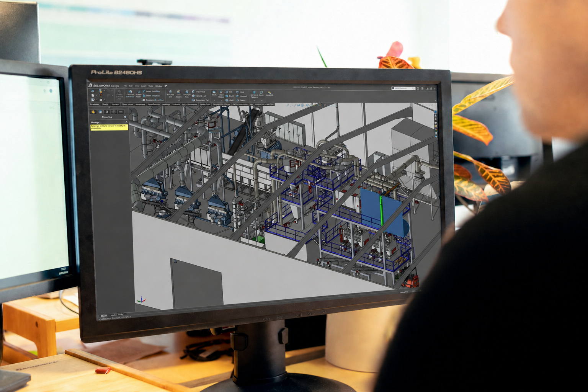Image resolution: width=588 pixels, height=392 pixels.
Task: Select the Lofted Boss/Base tool
Action: coord(152,96)
